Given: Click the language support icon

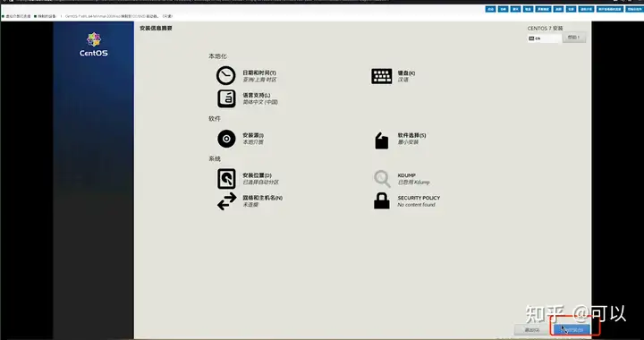Looking at the screenshot, I should (226, 98).
